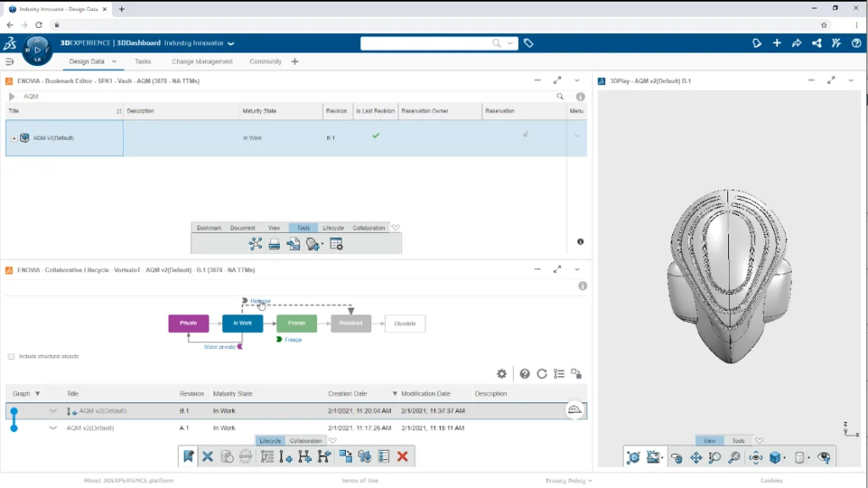This screenshot has width=868, height=488.
Task: Toggle the hamburger side menu
Action: pos(9,62)
